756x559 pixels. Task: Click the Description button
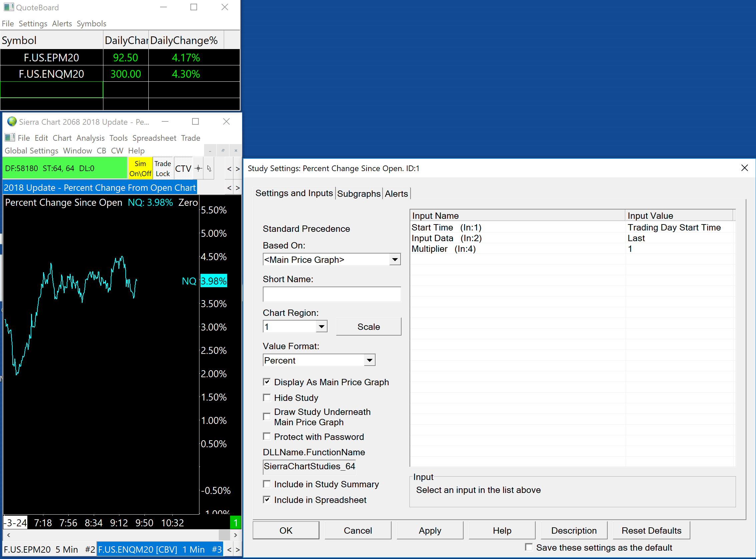click(x=574, y=530)
